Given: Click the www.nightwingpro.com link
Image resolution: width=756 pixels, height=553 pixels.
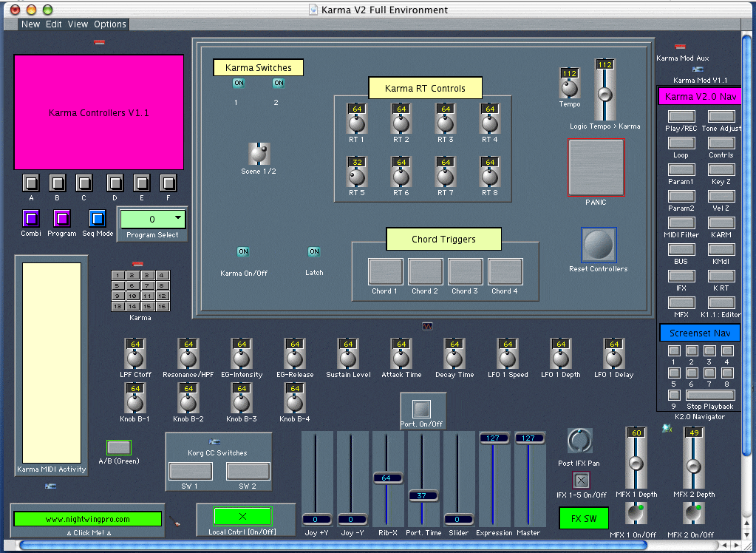Looking at the screenshot, I should pyautogui.click(x=87, y=519).
